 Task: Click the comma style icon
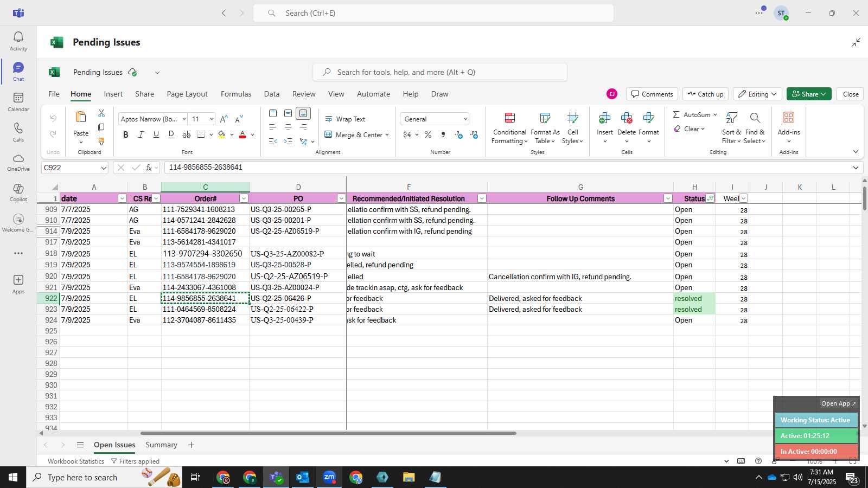(x=443, y=134)
